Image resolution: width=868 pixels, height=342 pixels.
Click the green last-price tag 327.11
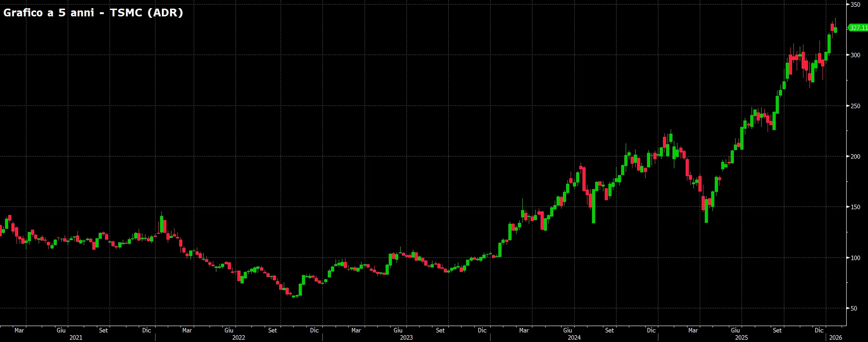coord(858,28)
